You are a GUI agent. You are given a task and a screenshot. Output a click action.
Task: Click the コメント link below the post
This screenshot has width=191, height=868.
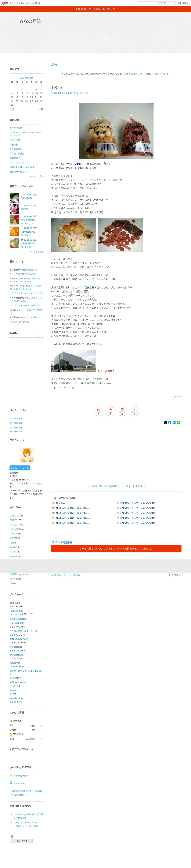pyautogui.click(x=177, y=397)
